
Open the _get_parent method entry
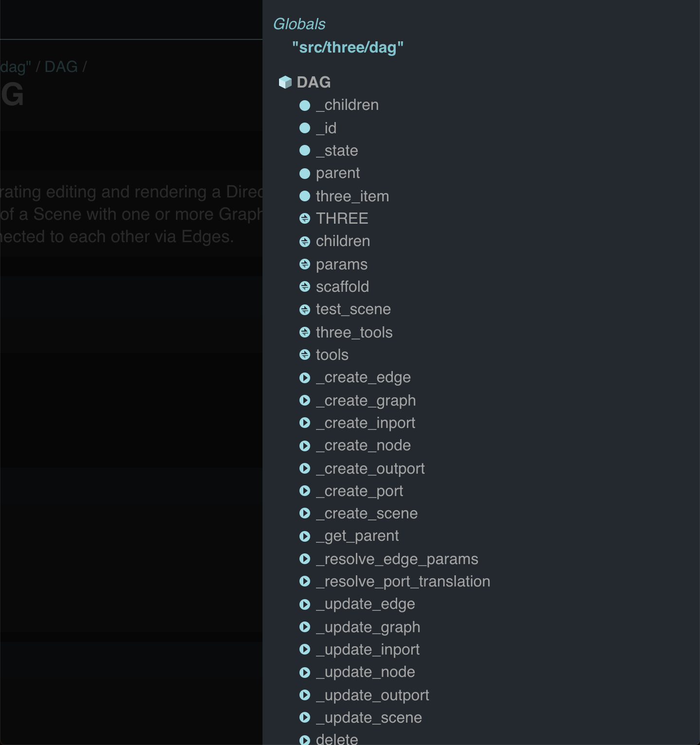pyautogui.click(x=358, y=535)
